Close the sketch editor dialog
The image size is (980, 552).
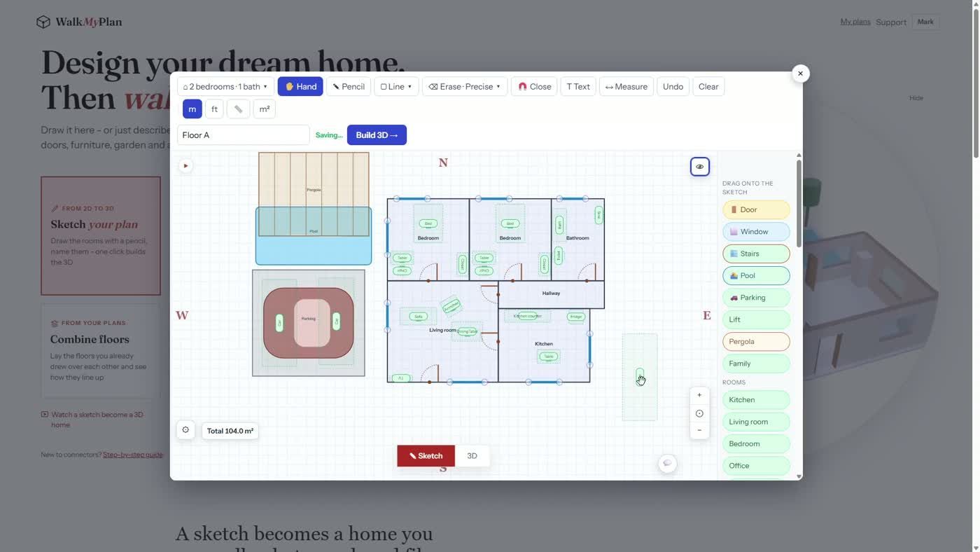(x=801, y=73)
